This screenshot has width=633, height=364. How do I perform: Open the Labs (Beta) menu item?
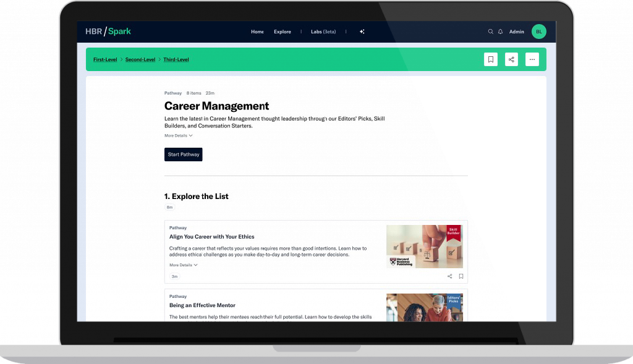323,32
